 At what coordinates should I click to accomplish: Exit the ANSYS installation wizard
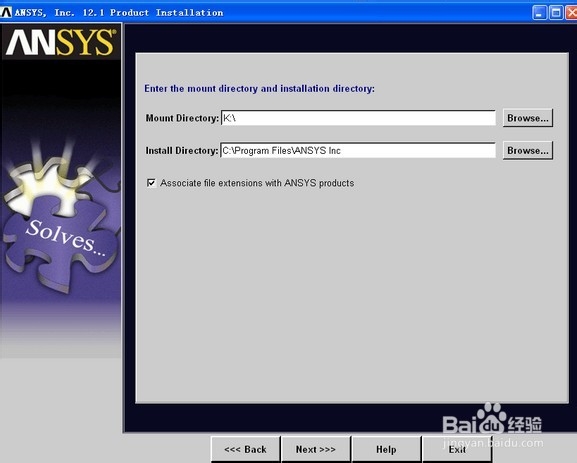[x=457, y=449]
